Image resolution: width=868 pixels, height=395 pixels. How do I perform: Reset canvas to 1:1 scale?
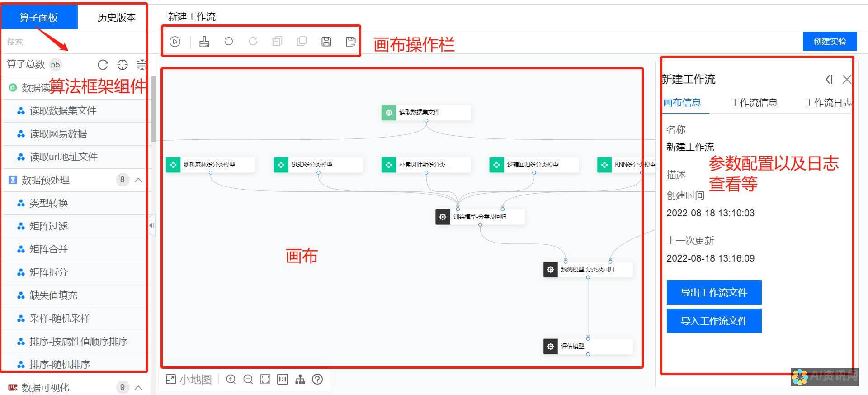[283, 379]
